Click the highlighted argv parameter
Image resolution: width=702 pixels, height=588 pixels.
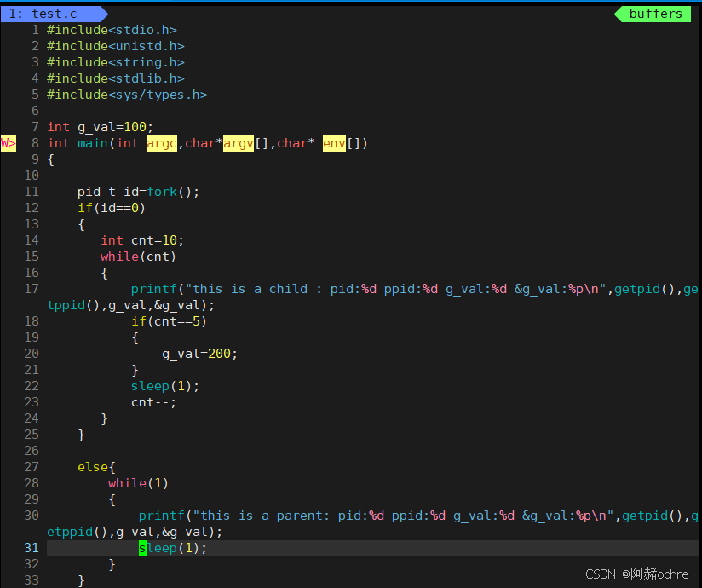coord(238,143)
